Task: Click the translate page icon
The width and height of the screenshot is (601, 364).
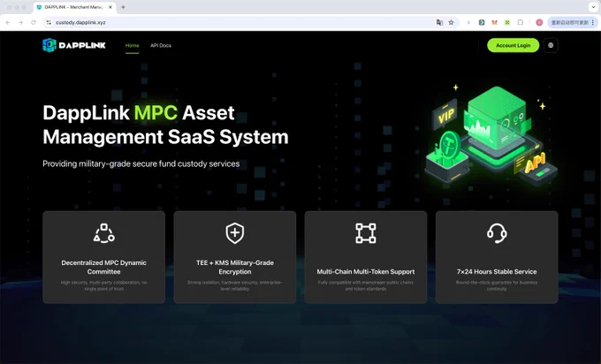Action: pyautogui.click(x=439, y=23)
